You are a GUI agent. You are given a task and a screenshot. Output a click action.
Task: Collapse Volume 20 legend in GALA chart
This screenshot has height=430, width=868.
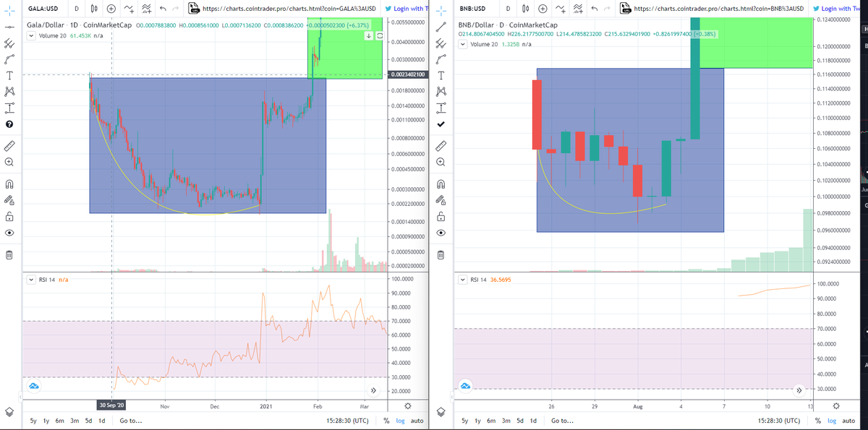30,35
